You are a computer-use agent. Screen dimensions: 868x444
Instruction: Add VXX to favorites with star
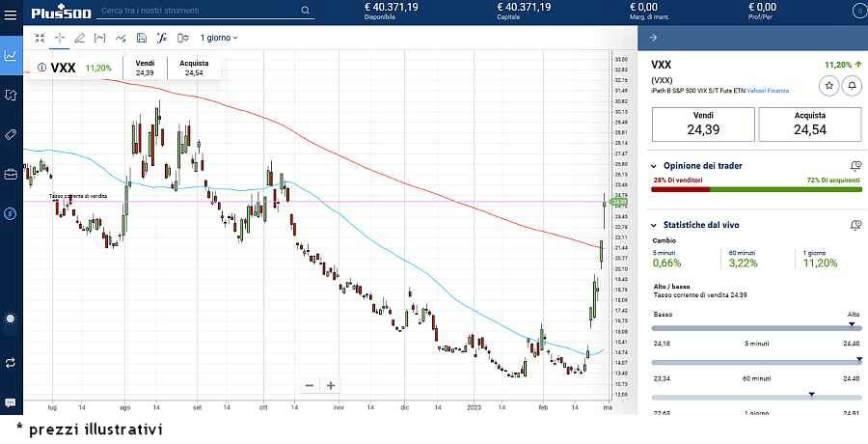pyautogui.click(x=827, y=86)
